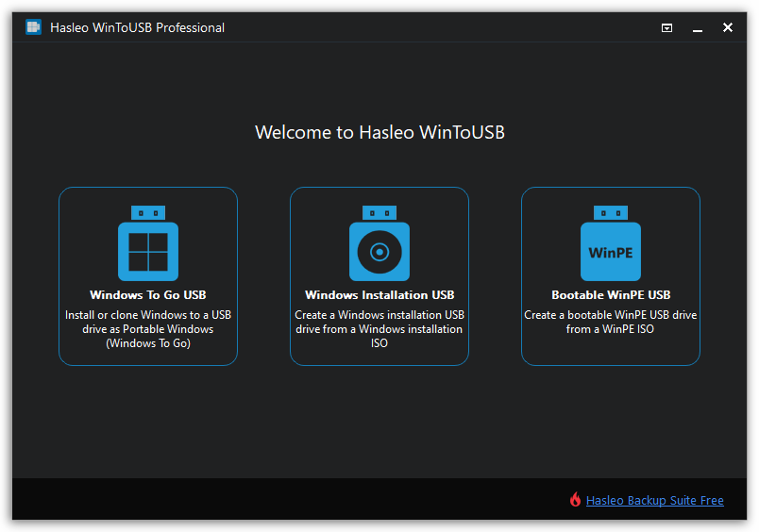Screen dimensions: 759x532
Task: Open the title bar dropdown menu icon
Action: pyautogui.click(x=667, y=28)
